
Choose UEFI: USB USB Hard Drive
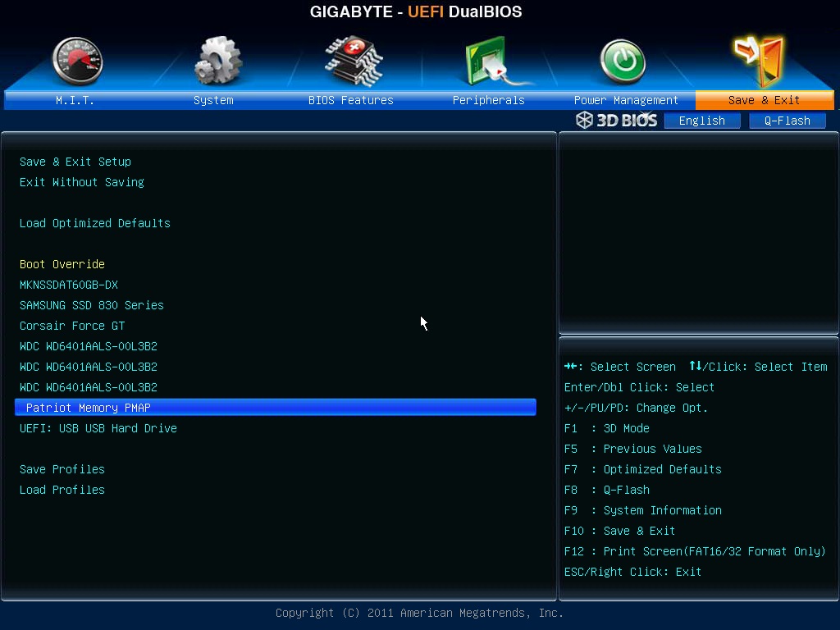pyautogui.click(x=98, y=428)
